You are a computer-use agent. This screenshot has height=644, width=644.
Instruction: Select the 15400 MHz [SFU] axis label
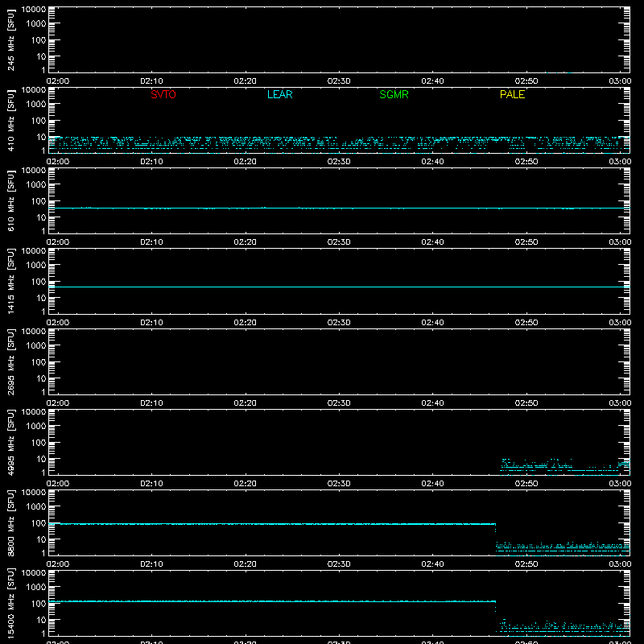(x=10, y=603)
